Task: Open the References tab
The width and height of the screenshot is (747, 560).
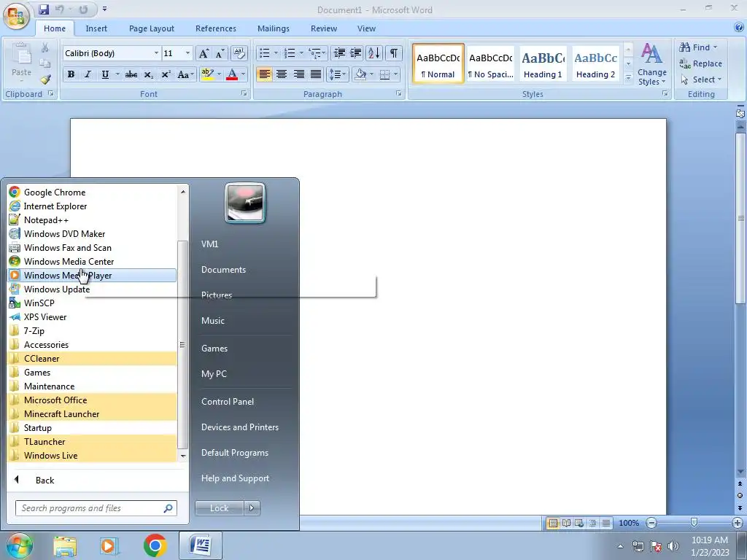Action: 216,28
